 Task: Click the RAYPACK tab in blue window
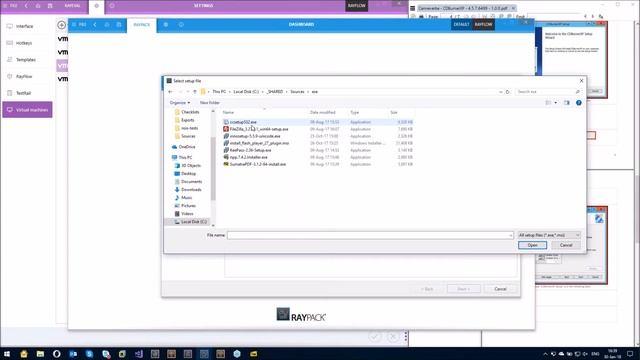tap(142, 25)
